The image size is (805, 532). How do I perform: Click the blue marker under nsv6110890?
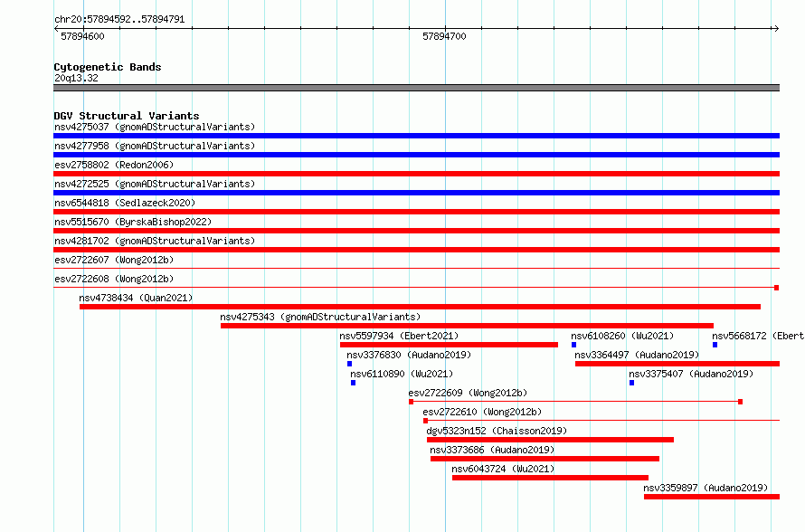[354, 383]
